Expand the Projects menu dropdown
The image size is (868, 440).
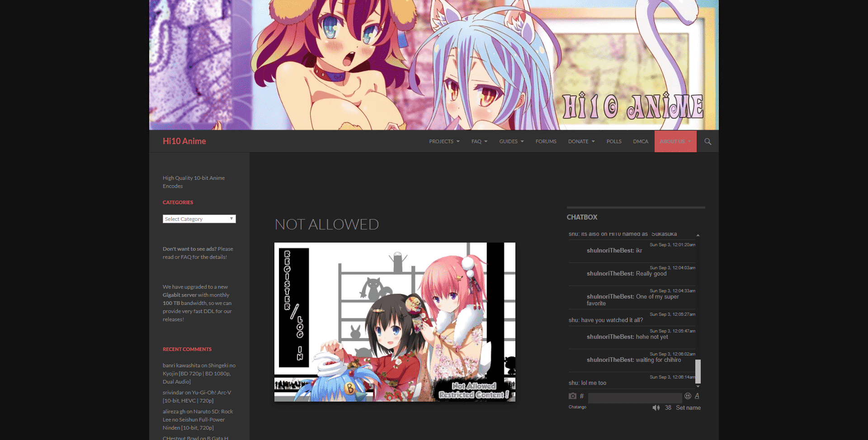444,141
